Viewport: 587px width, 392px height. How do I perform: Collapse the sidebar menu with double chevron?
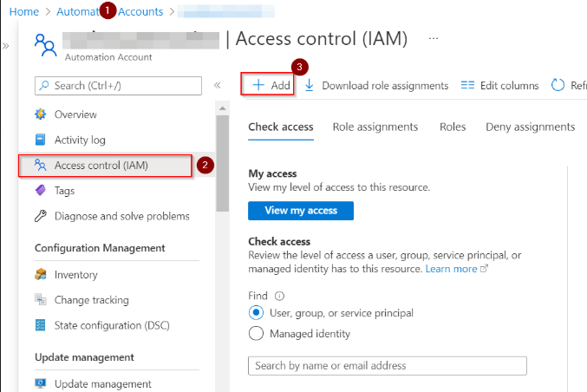pyautogui.click(x=218, y=86)
